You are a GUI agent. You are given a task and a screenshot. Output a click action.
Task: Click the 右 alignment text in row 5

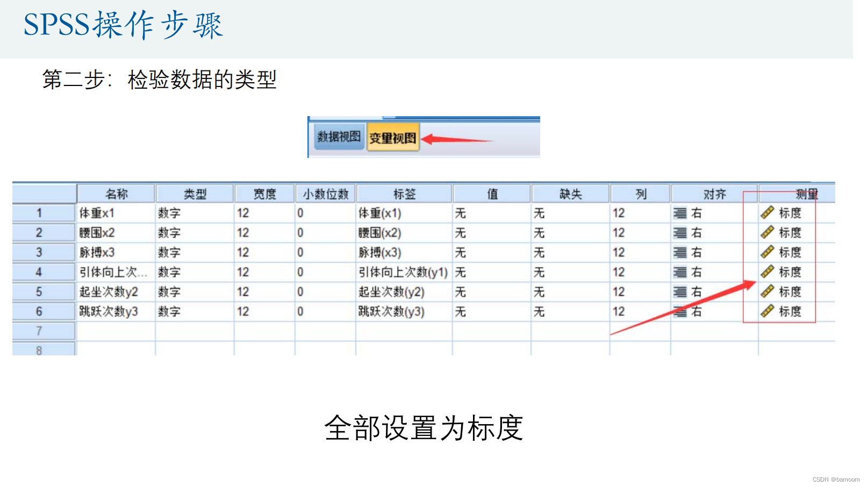pyautogui.click(x=697, y=292)
